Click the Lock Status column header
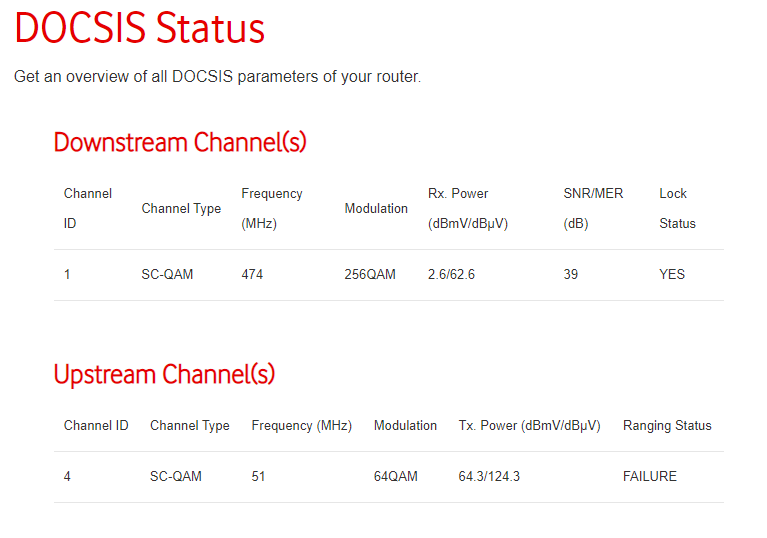The image size is (767, 538). (x=677, y=208)
